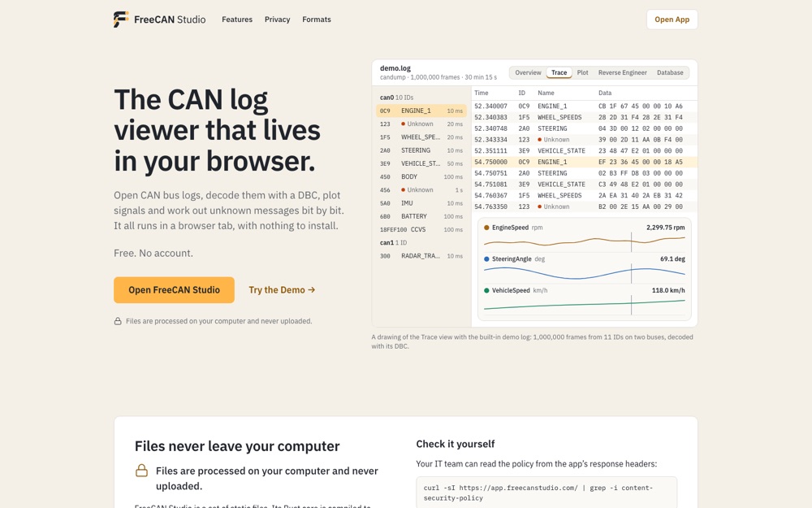
Task: Click the 118.0 km/h value
Action: pyautogui.click(x=668, y=291)
